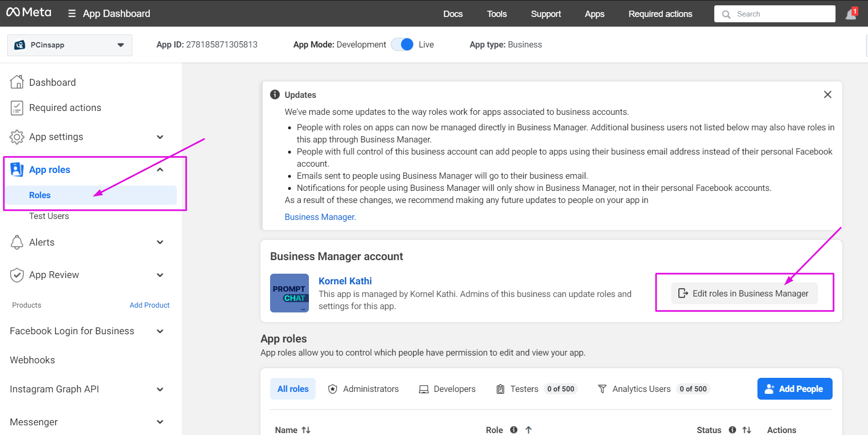
Task: Click the Role column info icon
Action: pos(514,430)
